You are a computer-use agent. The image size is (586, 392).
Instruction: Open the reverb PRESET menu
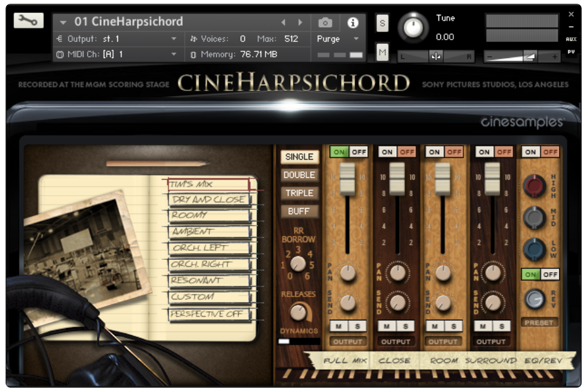pos(539,322)
